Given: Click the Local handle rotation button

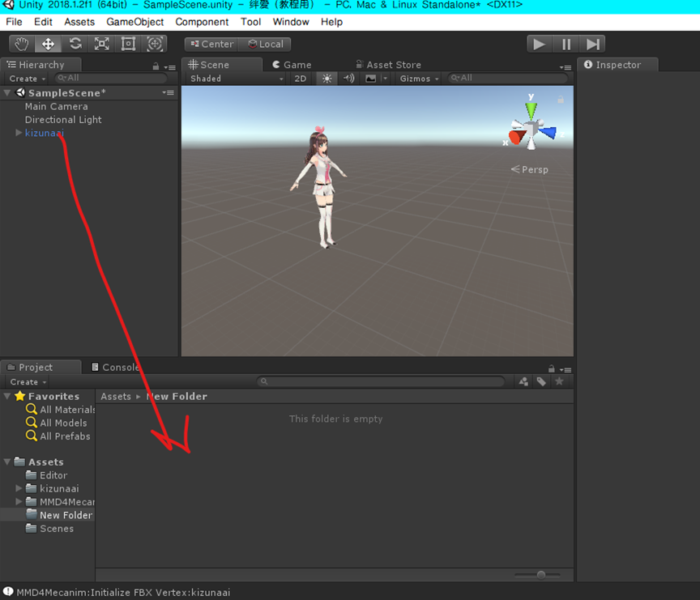Looking at the screenshot, I should (x=266, y=44).
